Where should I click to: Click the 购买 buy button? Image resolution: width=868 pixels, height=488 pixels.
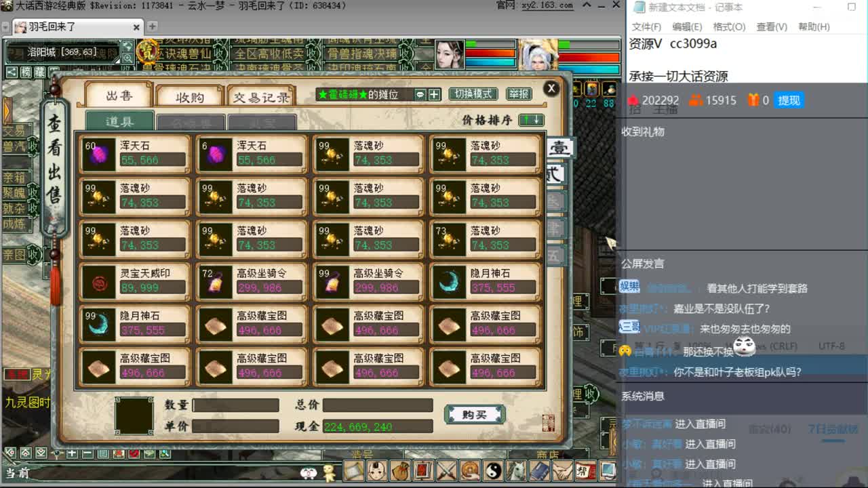(475, 414)
